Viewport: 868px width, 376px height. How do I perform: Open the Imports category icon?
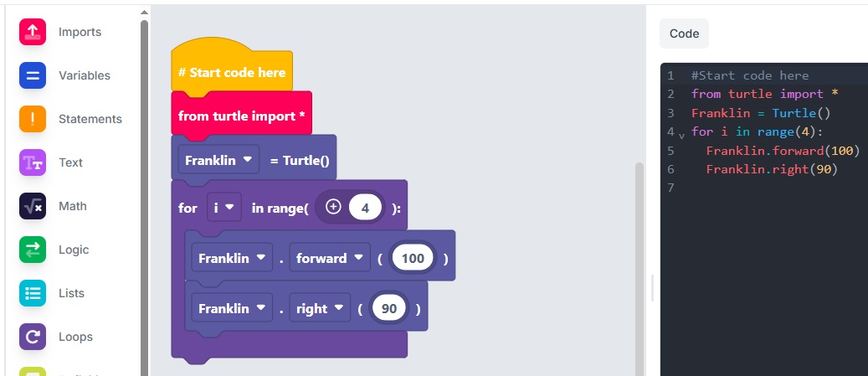tap(33, 32)
